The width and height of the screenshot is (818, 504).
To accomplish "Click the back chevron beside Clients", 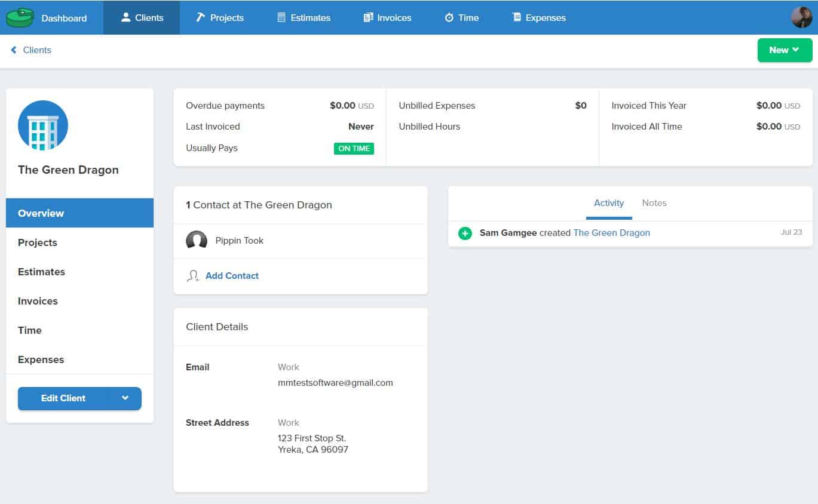I will pos(14,50).
